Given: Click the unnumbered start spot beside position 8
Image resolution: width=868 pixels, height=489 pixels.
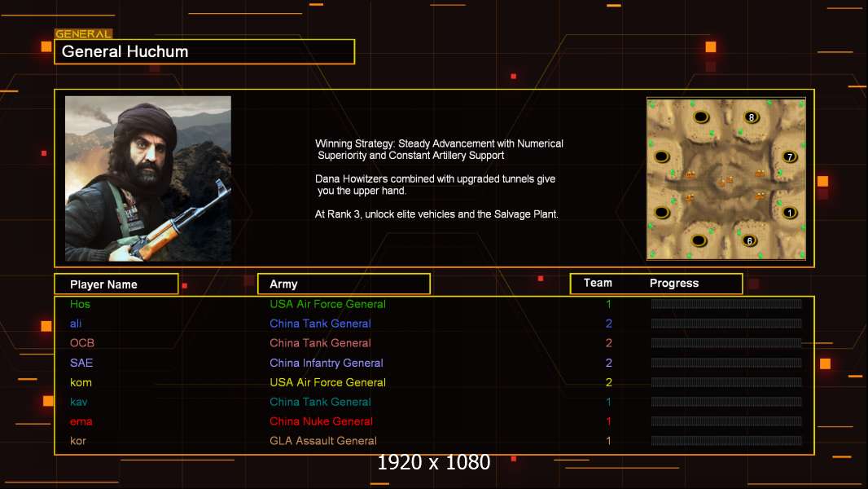Looking at the screenshot, I should click(x=701, y=117).
